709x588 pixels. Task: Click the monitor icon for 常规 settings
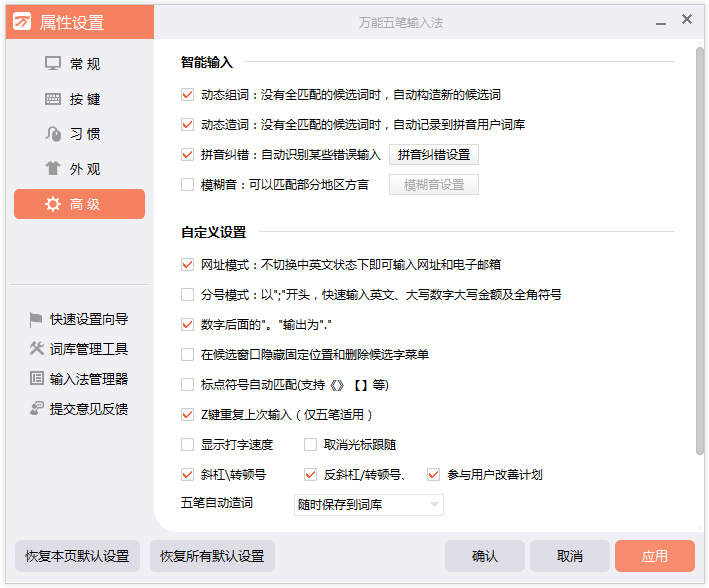click(54, 64)
